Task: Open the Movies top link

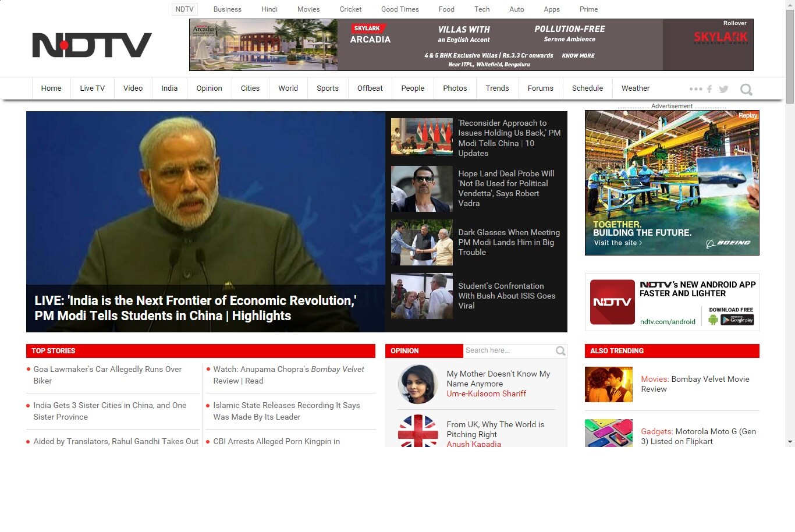Action: [308, 9]
